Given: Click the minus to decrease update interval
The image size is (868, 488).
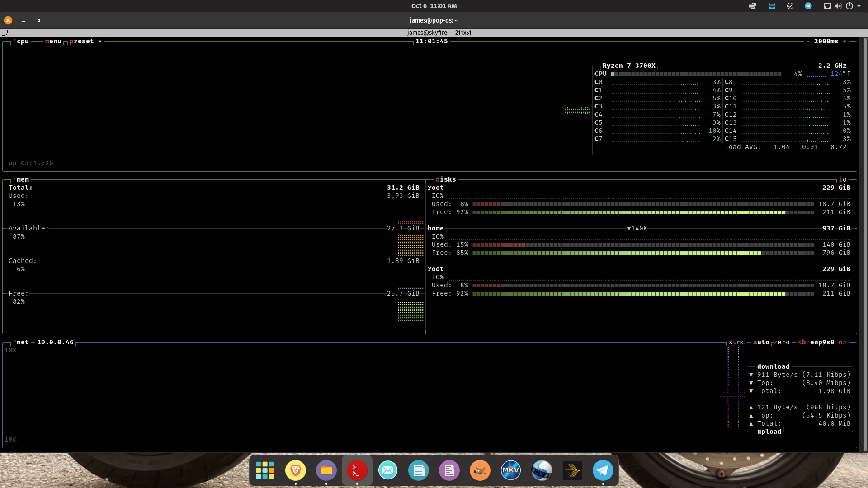Looking at the screenshot, I should click(808, 41).
